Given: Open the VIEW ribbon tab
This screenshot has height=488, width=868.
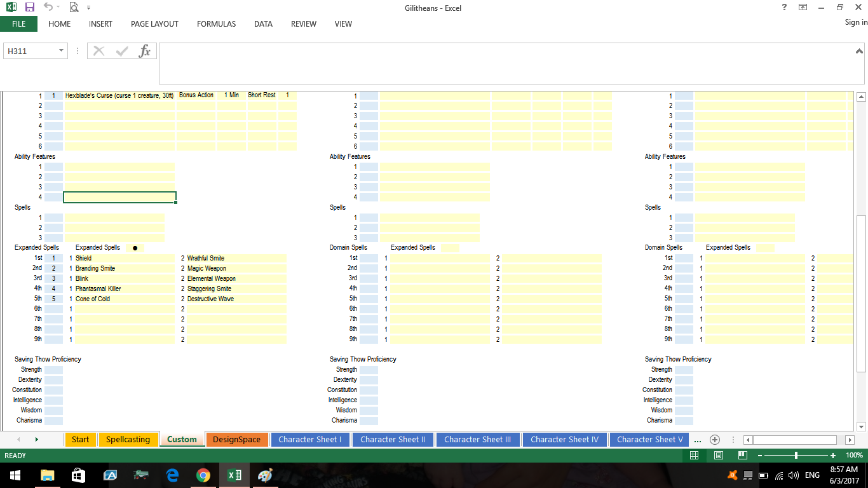Looking at the screenshot, I should tap(343, 24).
